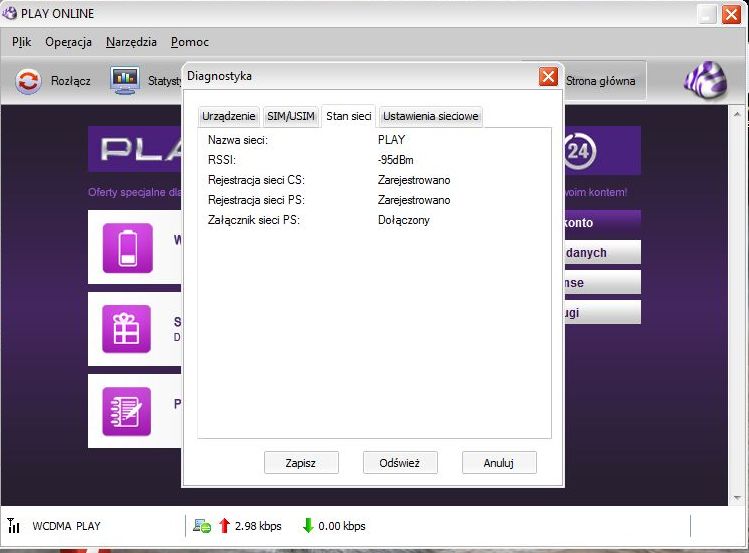The height and width of the screenshot is (553, 749).
Task: Click the network connection status icon
Action: [202, 526]
